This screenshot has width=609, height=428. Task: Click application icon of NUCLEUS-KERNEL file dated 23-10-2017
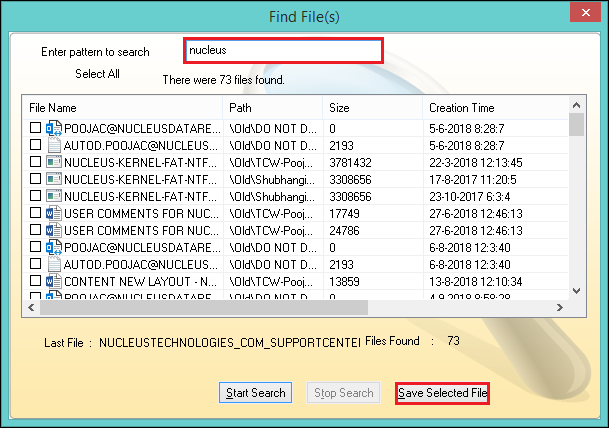click(54, 197)
